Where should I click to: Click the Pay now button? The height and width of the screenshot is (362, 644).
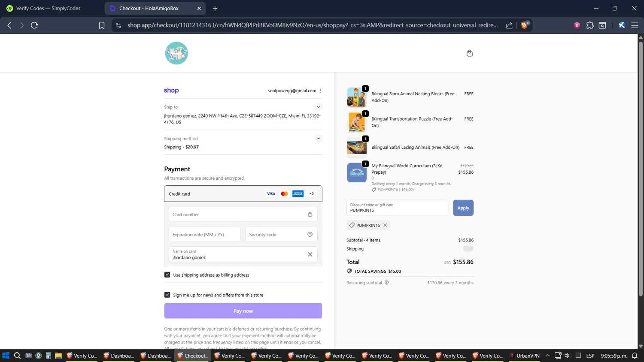click(x=243, y=311)
